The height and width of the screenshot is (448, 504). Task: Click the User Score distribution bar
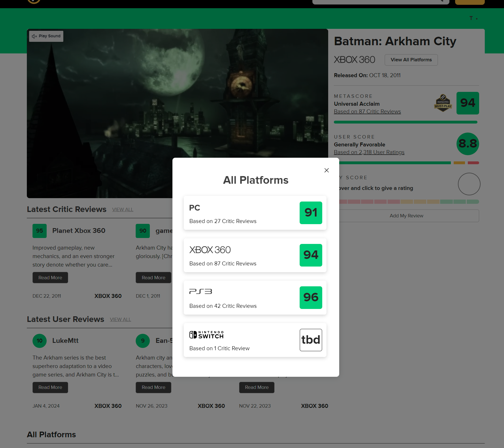409,163
